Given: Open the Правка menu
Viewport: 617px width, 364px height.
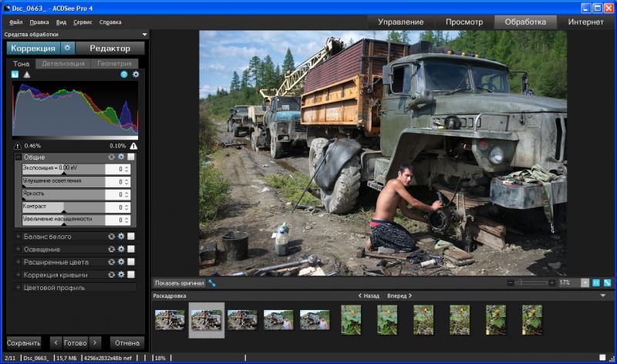Looking at the screenshot, I should tap(39, 22).
